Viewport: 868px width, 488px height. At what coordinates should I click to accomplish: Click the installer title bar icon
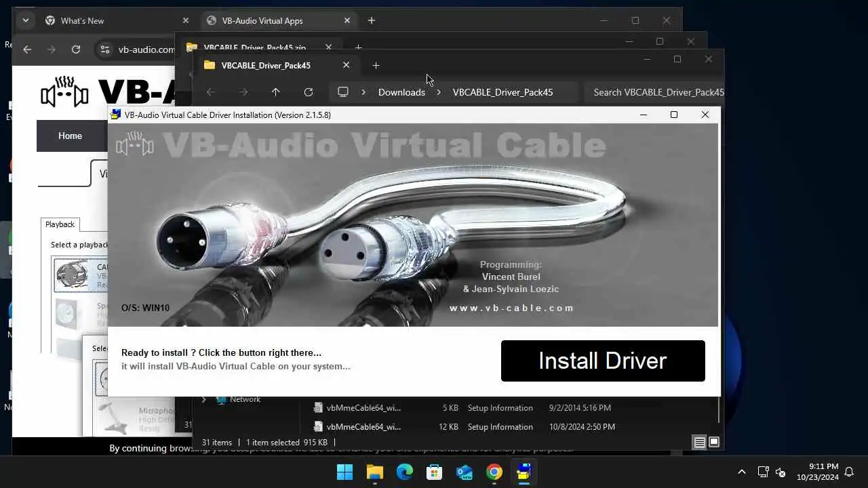coord(116,115)
